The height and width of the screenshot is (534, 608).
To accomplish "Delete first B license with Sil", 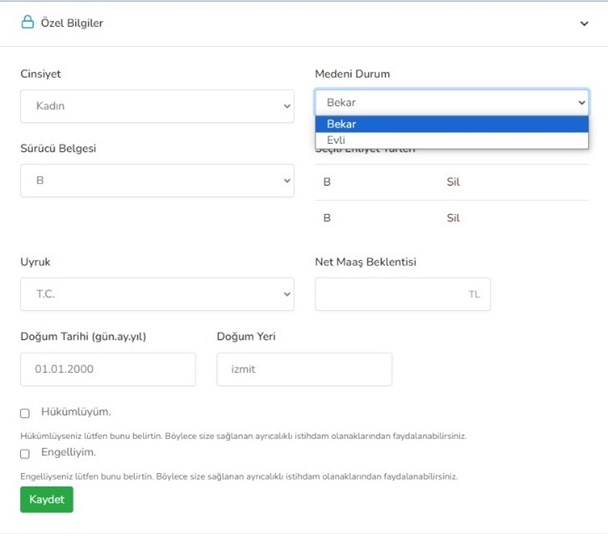I will [453, 182].
